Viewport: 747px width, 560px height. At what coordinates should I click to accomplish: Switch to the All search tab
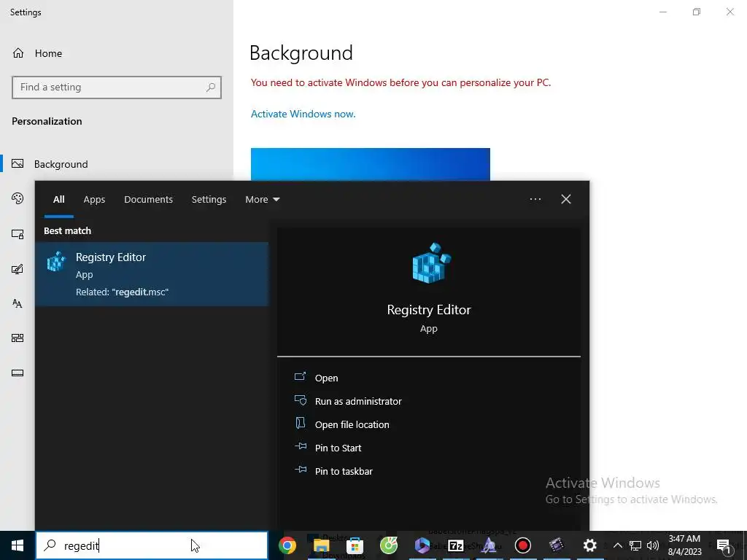[58, 200]
